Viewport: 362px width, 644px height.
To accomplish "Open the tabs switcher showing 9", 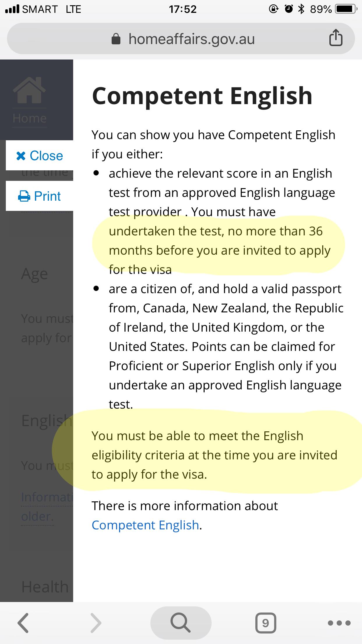I will (266, 623).
